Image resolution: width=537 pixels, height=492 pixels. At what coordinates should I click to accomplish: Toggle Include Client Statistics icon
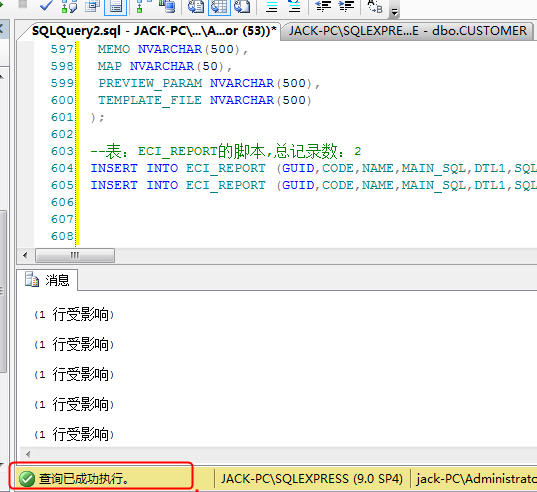(167, 7)
